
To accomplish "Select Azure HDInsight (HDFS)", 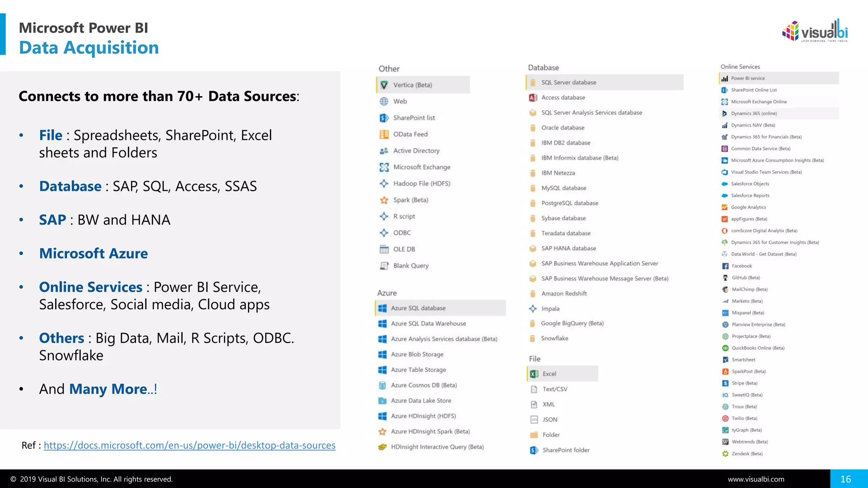I will click(x=417, y=416).
